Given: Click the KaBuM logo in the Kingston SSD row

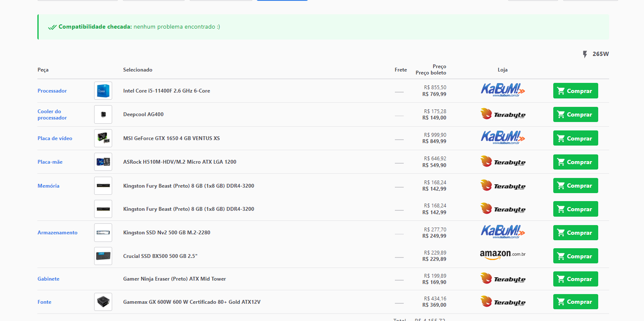Looking at the screenshot, I should 503,232.
